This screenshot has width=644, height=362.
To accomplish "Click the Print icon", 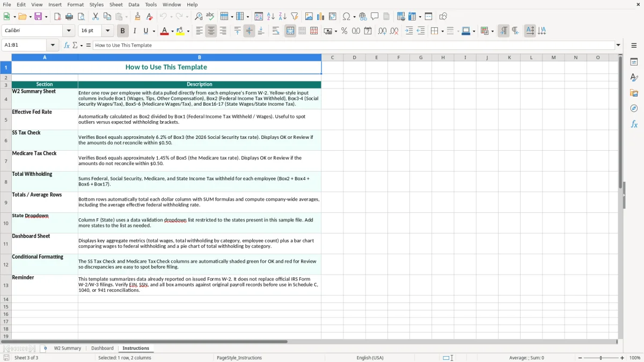I will (x=69, y=17).
